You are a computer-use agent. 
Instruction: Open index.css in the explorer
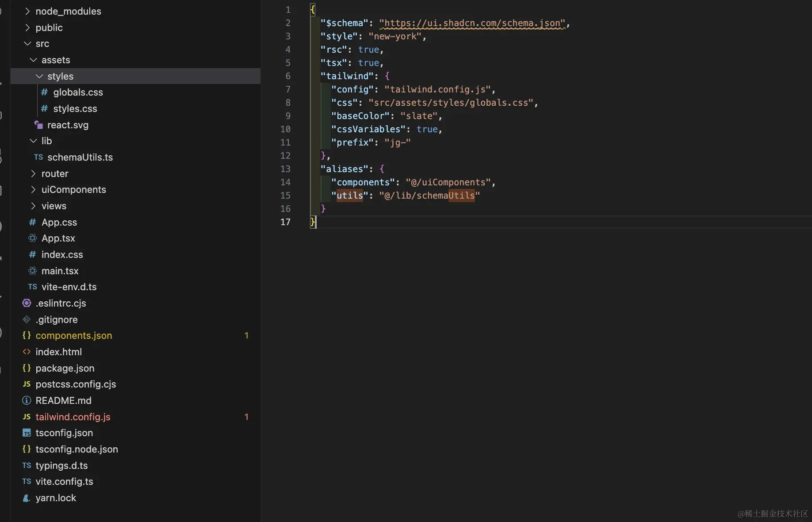62,254
